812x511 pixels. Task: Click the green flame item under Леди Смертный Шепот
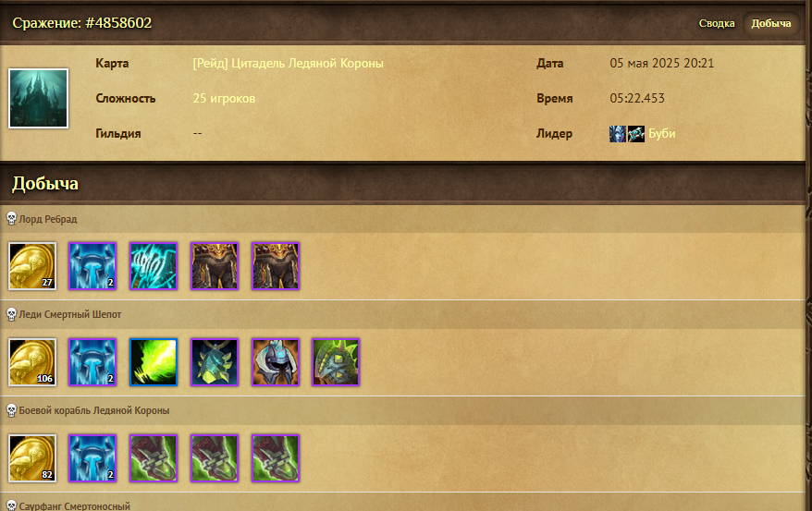[154, 362]
